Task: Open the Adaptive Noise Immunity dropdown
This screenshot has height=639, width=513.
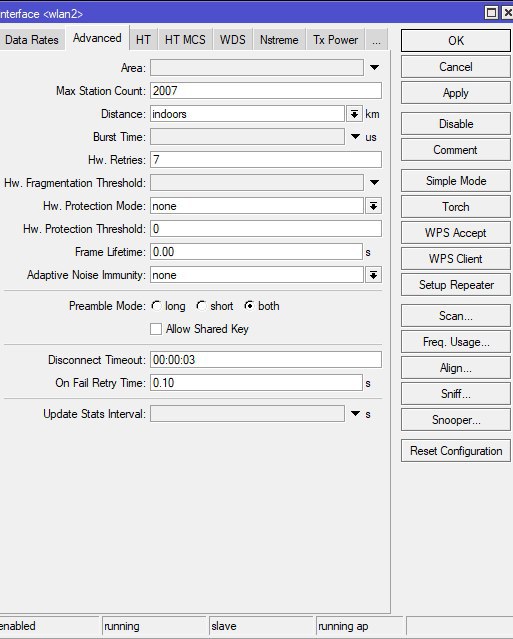Action: click(x=373, y=275)
